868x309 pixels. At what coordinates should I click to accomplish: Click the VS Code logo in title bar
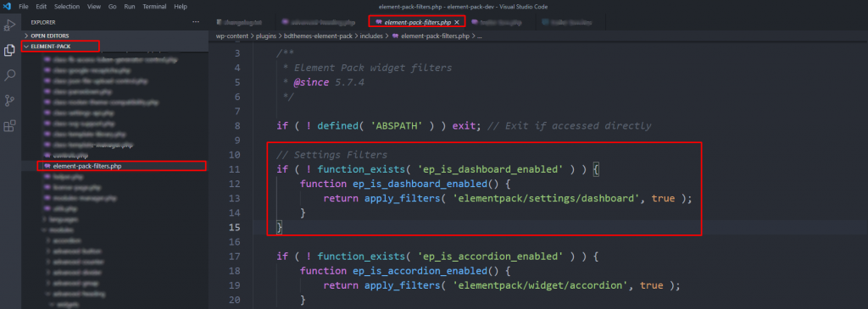(x=7, y=7)
